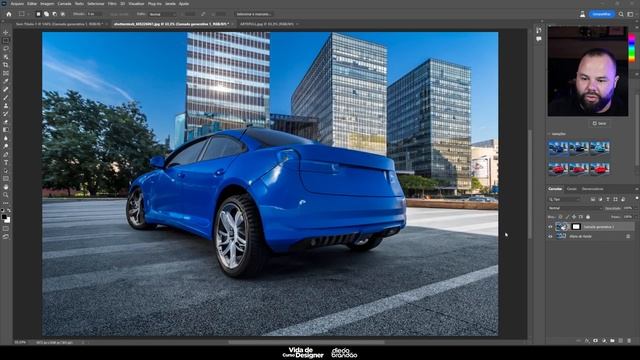Switch to the Demarcadores tab
The height and width of the screenshot is (360, 640).
tap(593, 189)
